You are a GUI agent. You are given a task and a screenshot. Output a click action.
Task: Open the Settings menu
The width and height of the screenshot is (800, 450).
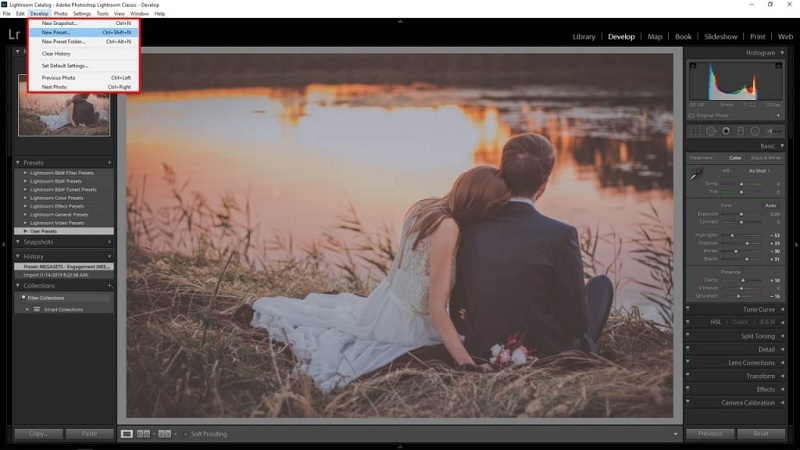tap(82, 14)
